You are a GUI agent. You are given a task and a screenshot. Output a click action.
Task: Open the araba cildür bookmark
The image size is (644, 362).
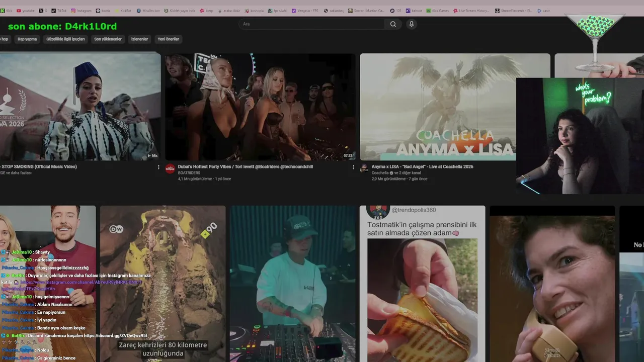[x=229, y=11]
